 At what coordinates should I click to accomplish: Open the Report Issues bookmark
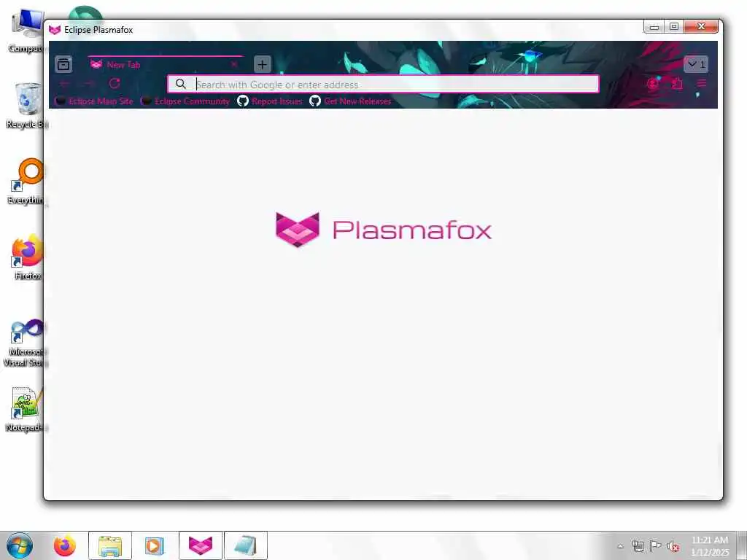270,101
